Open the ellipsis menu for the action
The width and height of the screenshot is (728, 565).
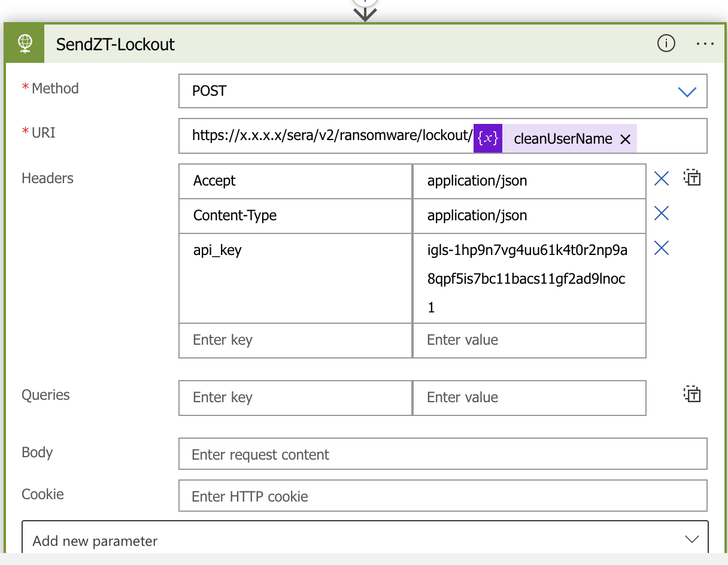coord(705,44)
